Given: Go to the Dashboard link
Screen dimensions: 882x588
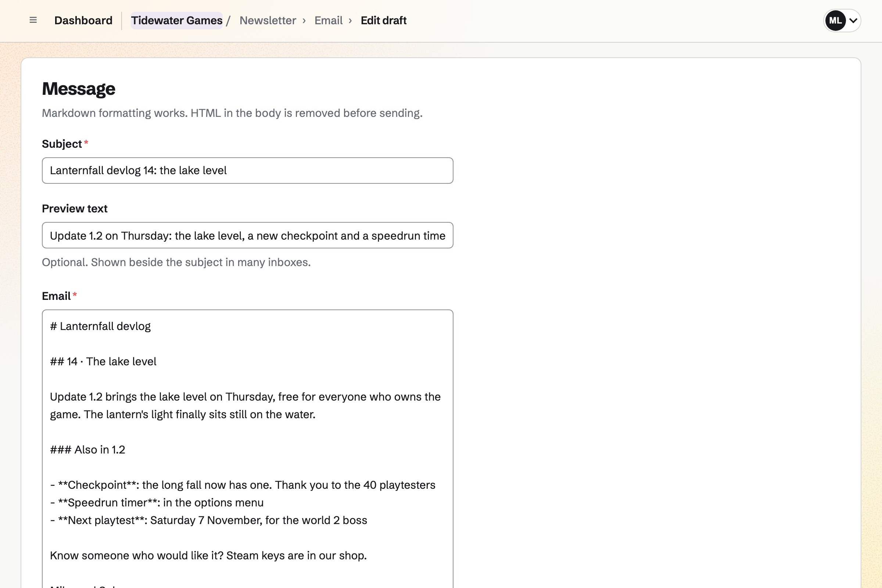Looking at the screenshot, I should click(x=83, y=20).
